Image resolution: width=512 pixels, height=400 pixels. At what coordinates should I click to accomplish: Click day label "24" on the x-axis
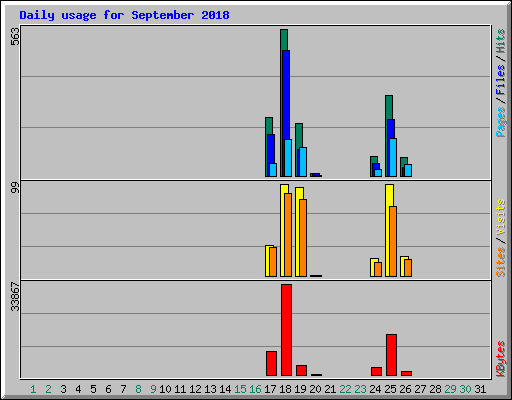[x=375, y=389]
